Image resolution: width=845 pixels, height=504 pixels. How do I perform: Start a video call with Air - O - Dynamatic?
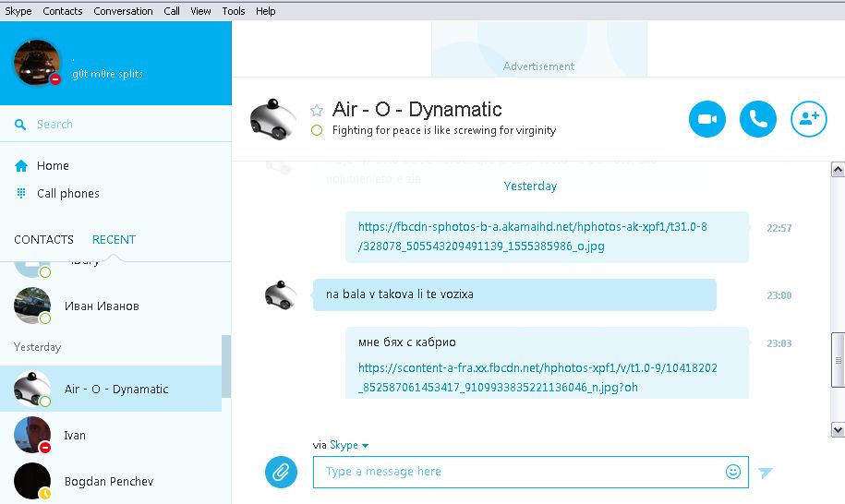[707, 119]
